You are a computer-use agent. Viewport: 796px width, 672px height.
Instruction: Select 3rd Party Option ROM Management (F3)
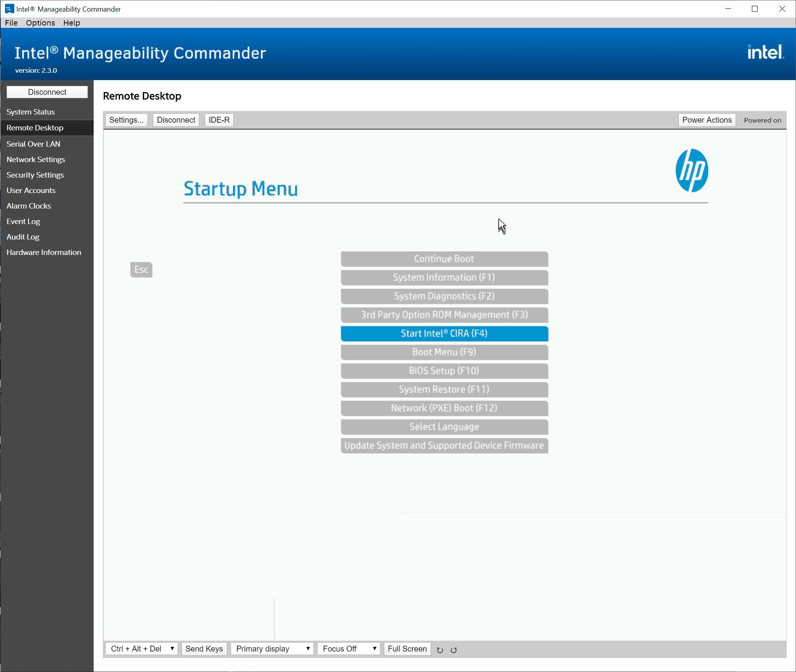pos(444,315)
